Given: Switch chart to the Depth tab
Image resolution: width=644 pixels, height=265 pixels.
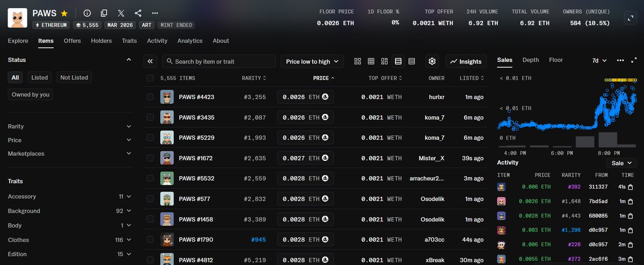Looking at the screenshot, I should pyautogui.click(x=531, y=60).
